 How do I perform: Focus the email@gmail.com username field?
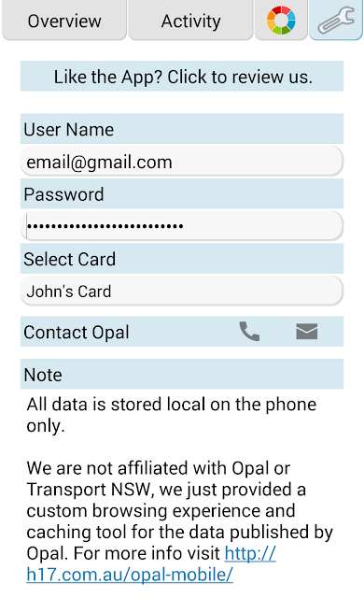(182, 162)
